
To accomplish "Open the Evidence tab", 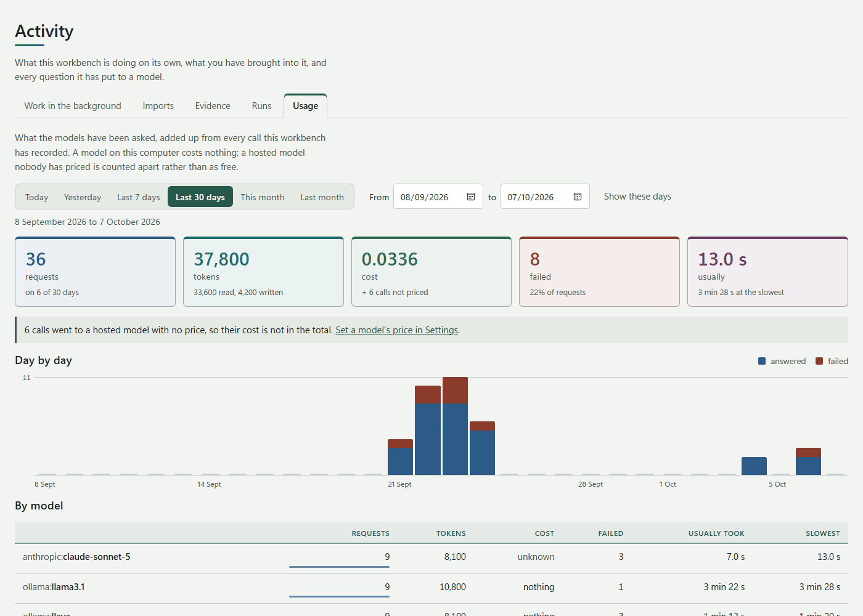I will pyautogui.click(x=213, y=106).
